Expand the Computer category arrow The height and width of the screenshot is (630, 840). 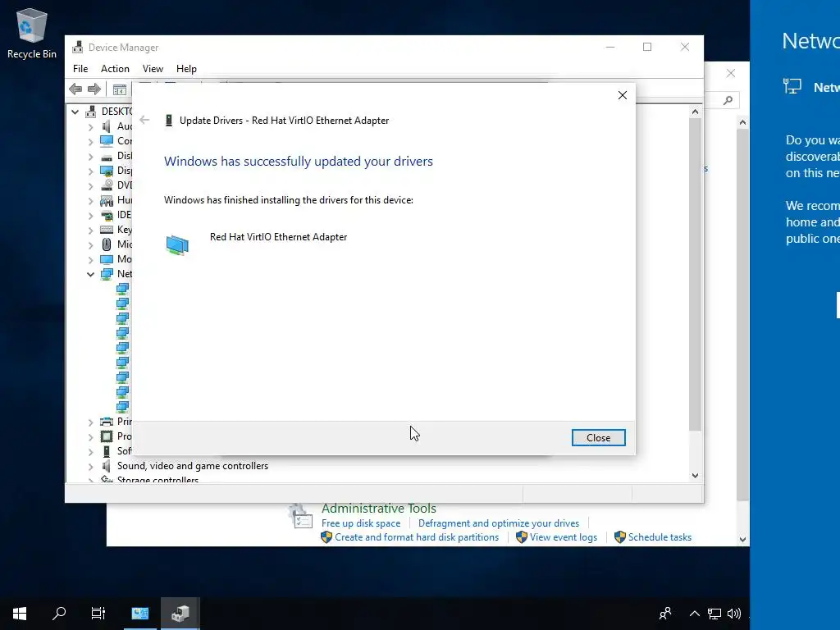[x=90, y=141]
